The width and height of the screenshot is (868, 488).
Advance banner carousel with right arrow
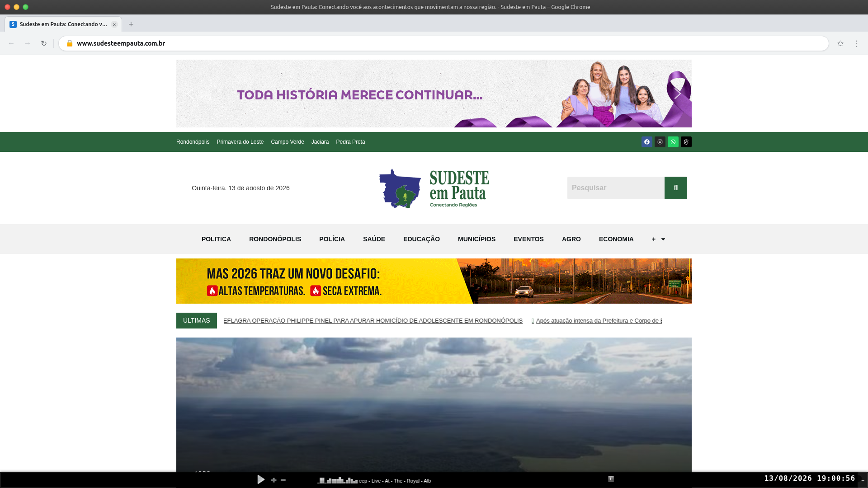click(x=677, y=94)
